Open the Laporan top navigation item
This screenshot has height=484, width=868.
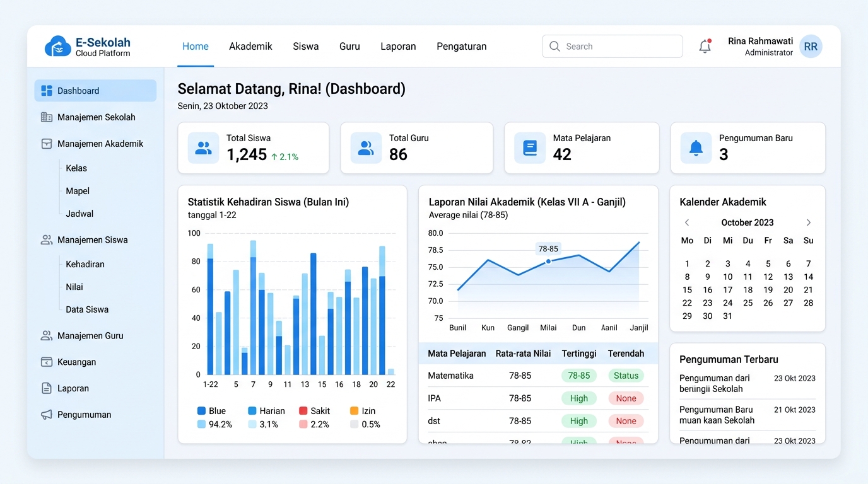click(x=398, y=47)
